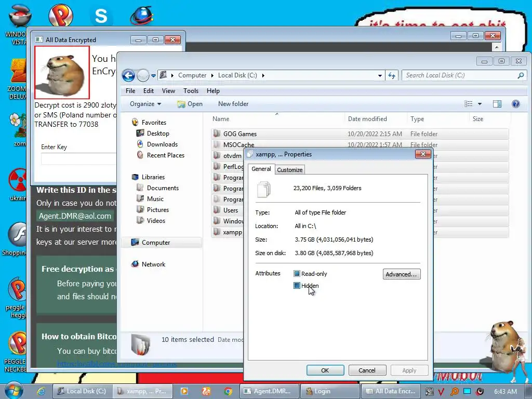Click the Login taskbar button

[x=329, y=391]
